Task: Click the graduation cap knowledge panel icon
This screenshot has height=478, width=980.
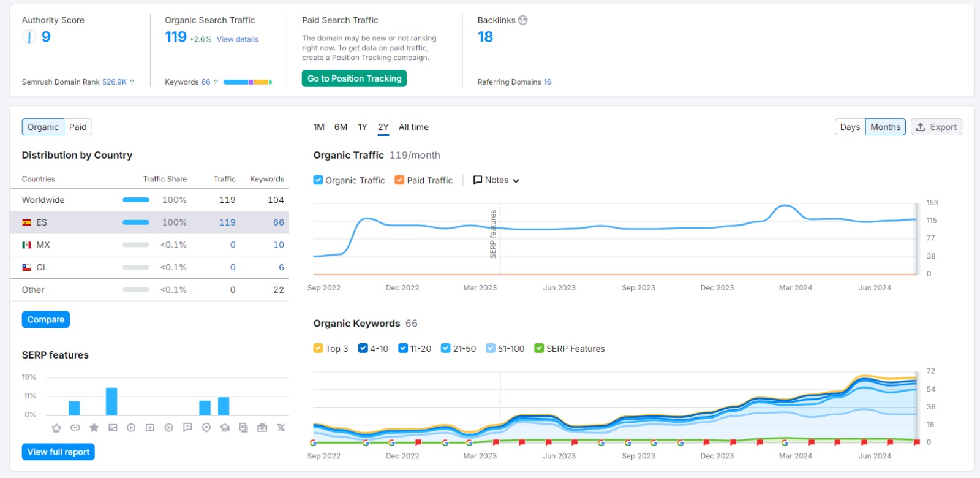Action: click(225, 428)
